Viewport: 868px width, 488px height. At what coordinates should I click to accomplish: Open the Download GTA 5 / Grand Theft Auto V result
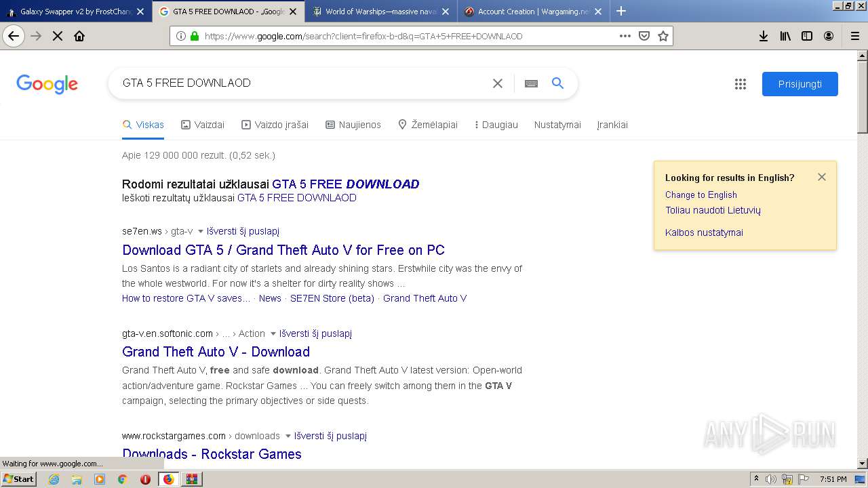pos(283,250)
